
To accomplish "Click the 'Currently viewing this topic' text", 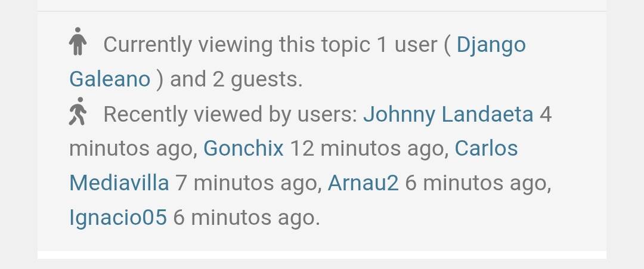I will [237, 44].
